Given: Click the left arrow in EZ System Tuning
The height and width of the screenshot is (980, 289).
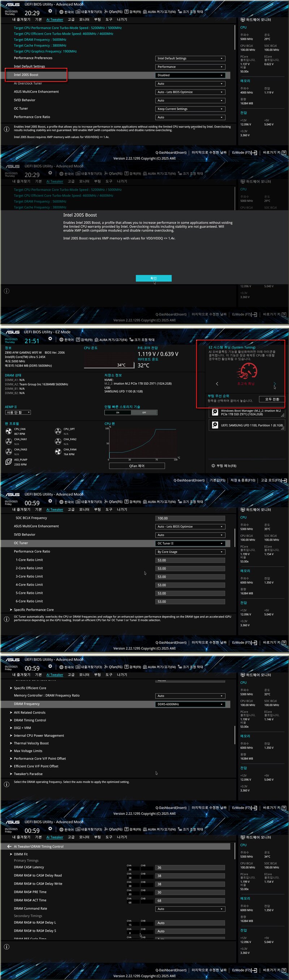Looking at the screenshot, I should tap(217, 384).
